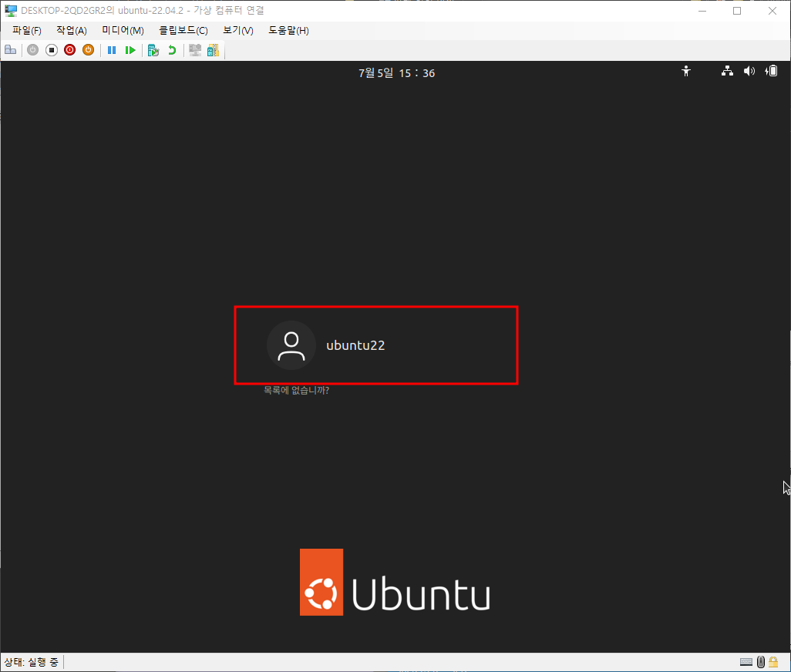This screenshot has width=791, height=672.
Task: Maximize the virtual machine connection window
Action: pyautogui.click(x=737, y=11)
